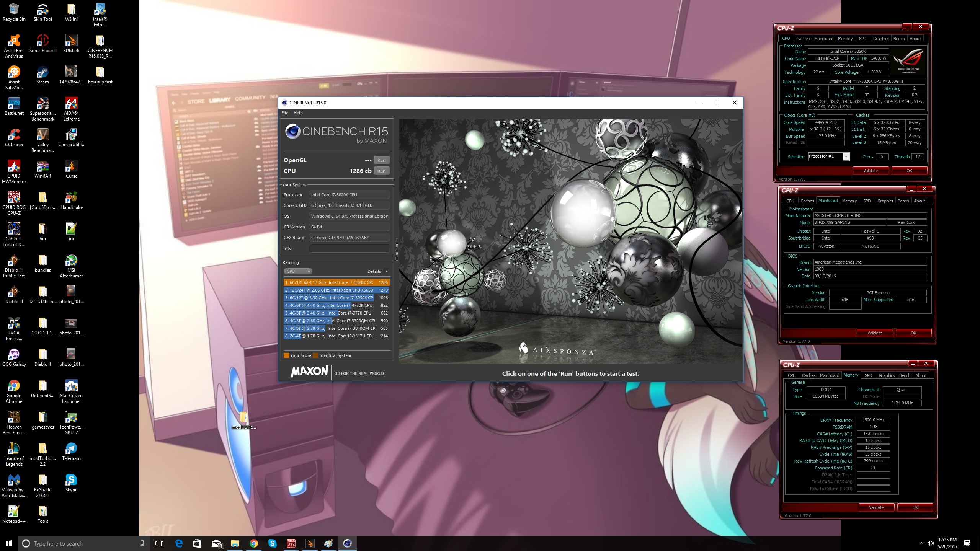Open the Valley Benchmark desktop icon
Screen dimensions: 980x551
coord(42,140)
